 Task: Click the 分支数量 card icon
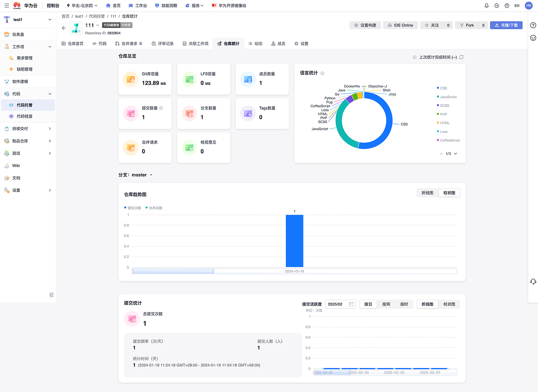click(189, 113)
